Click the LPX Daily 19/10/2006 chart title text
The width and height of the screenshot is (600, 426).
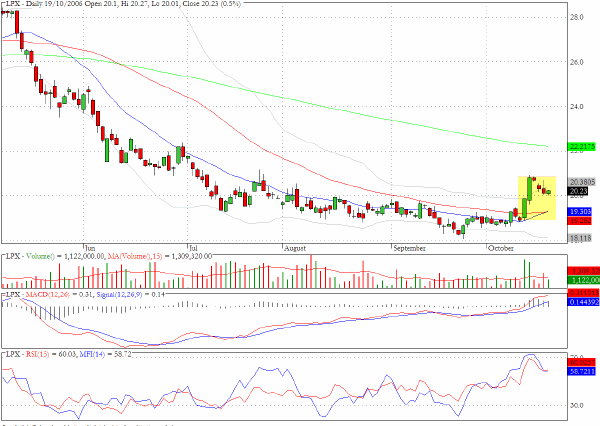click(123, 4)
